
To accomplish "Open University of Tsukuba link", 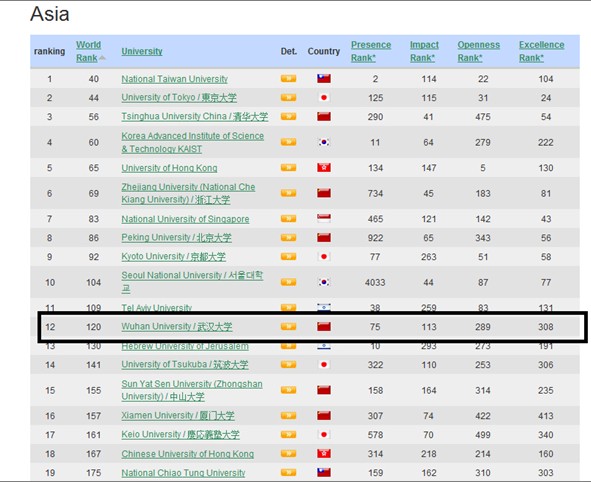I will (x=185, y=365).
